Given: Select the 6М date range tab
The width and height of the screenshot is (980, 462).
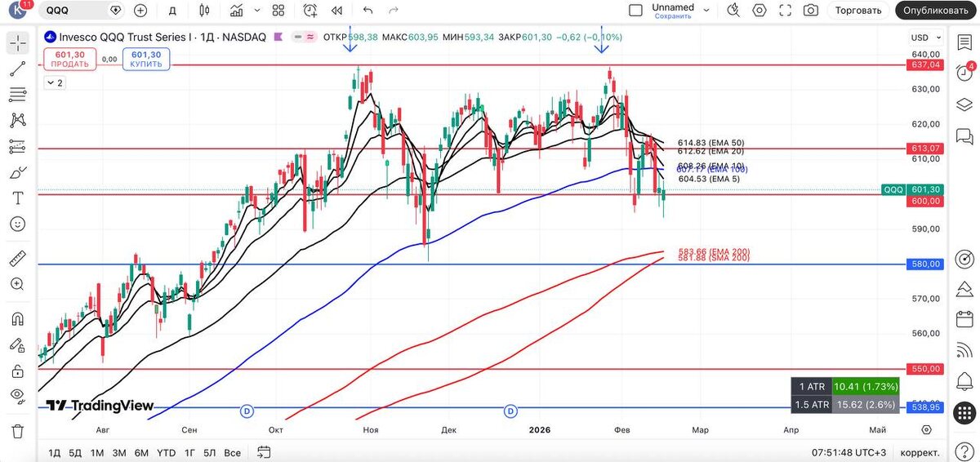Looking at the screenshot, I should (x=141, y=452).
